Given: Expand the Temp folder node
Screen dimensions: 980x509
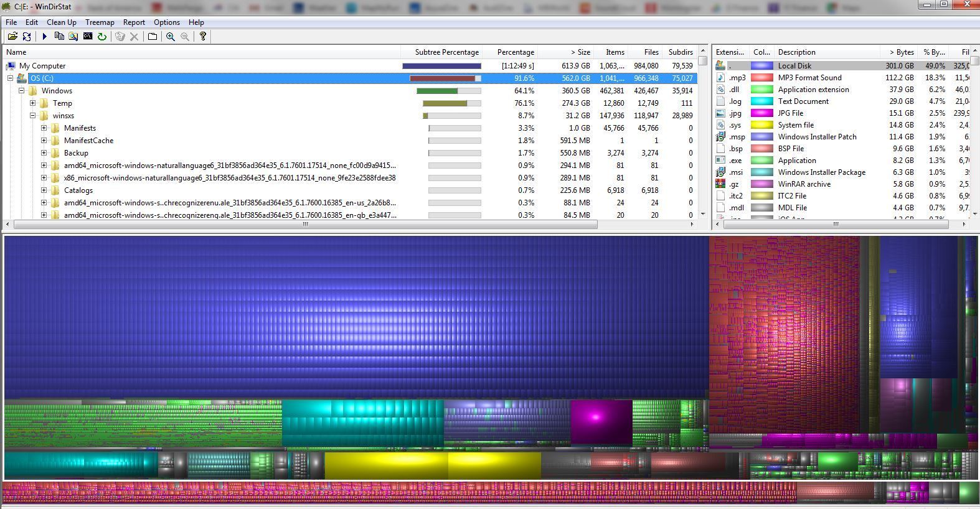Looking at the screenshot, I should click(x=33, y=103).
